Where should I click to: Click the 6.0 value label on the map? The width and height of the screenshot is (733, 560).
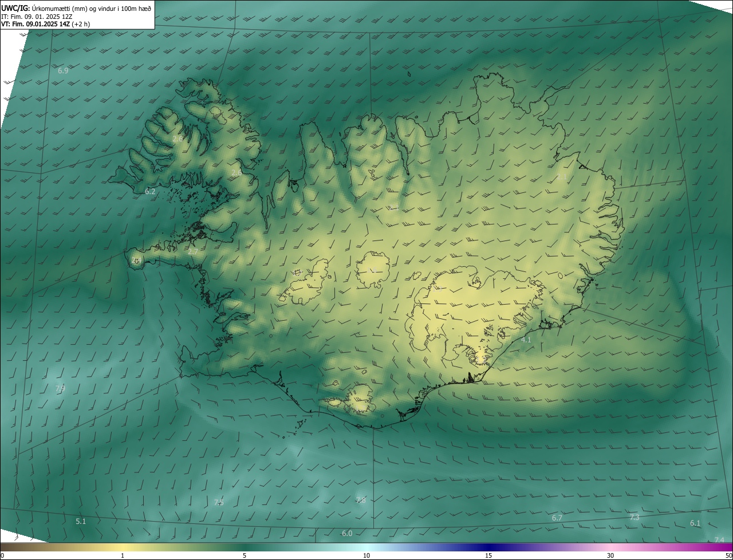click(347, 533)
